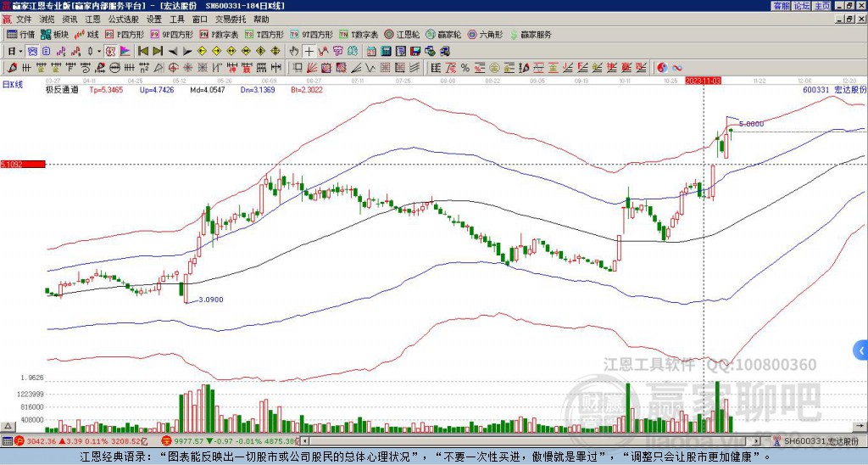Open the 9P四方形 tool
The height and width of the screenshot is (465, 868).
click(171, 34)
